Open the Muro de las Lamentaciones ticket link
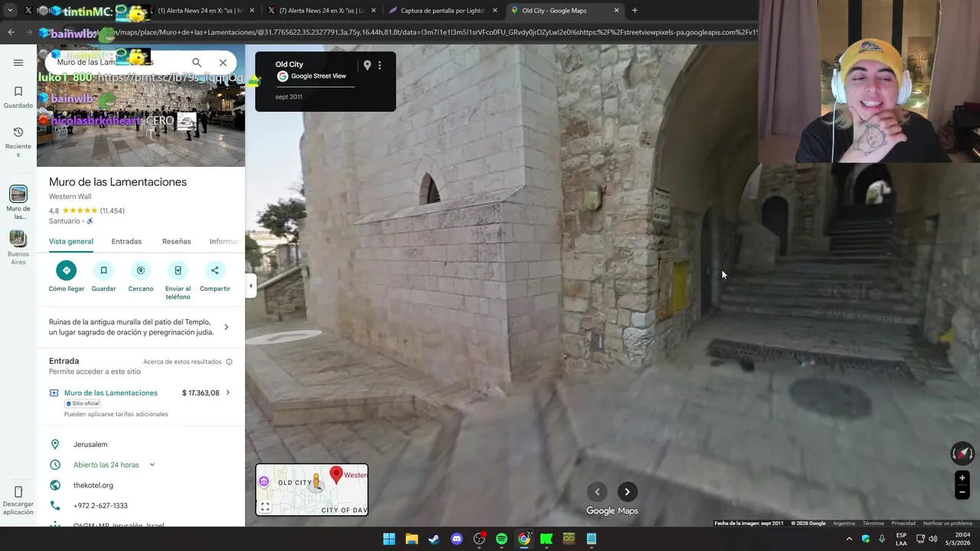This screenshot has width=980, height=551. (111, 393)
